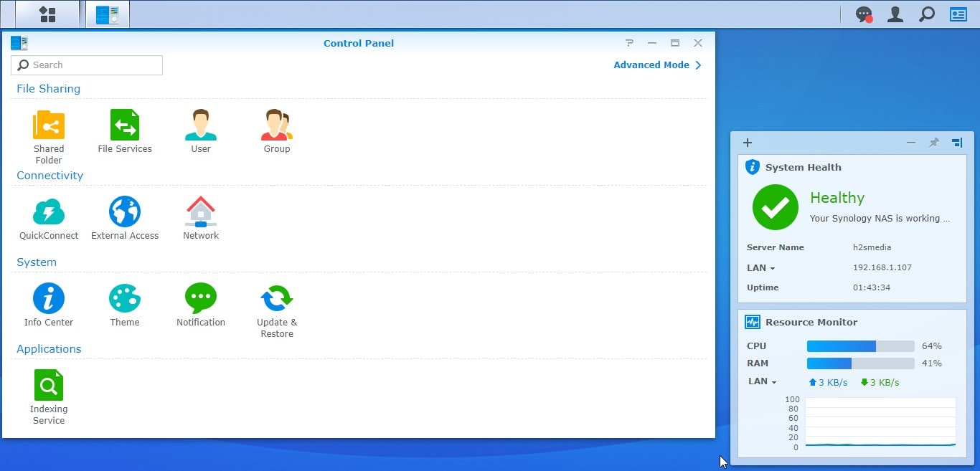Open the Main Menu grid in taskbar
Viewport: 980px width, 471px height.
[47, 14]
